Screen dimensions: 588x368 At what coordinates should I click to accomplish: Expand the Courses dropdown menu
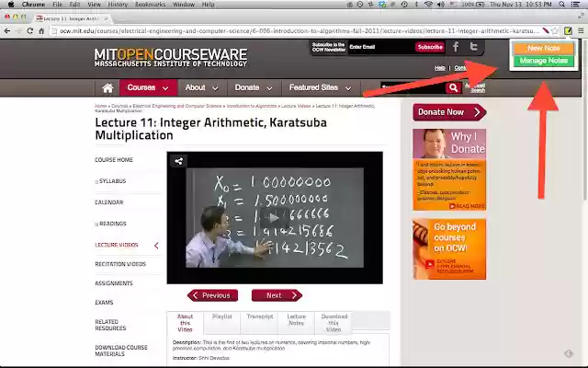148,88
